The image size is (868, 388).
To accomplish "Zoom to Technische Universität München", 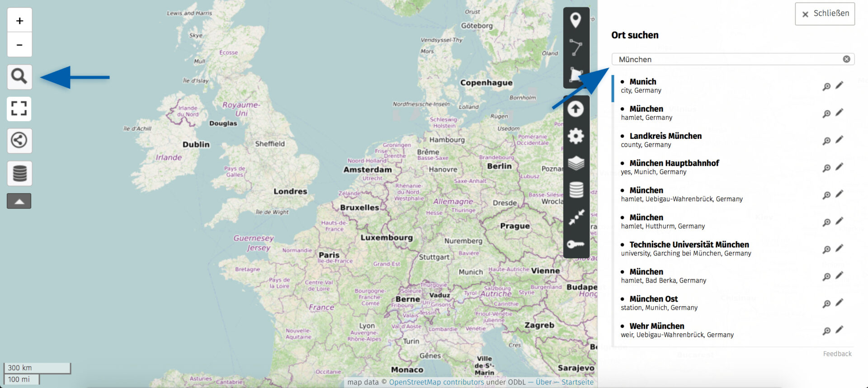I will click(826, 249).
